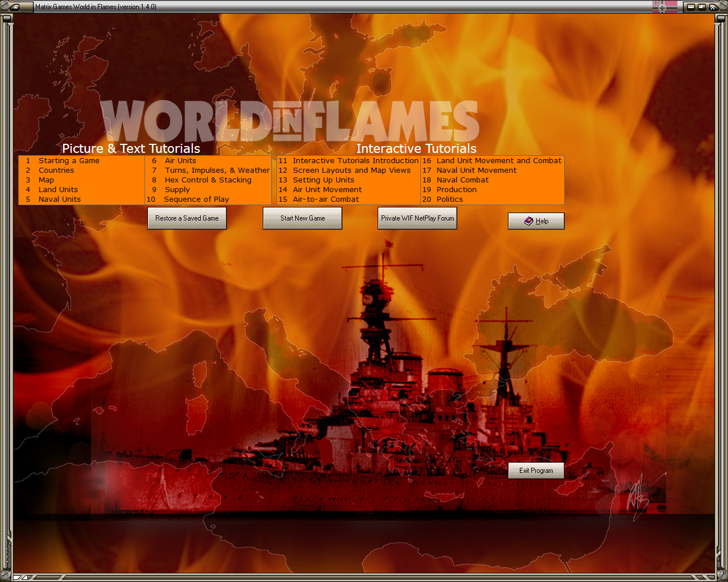Viewport: 728px width, 582px height.
Task: Open Help with the book icon
Action: coord(536,221)
